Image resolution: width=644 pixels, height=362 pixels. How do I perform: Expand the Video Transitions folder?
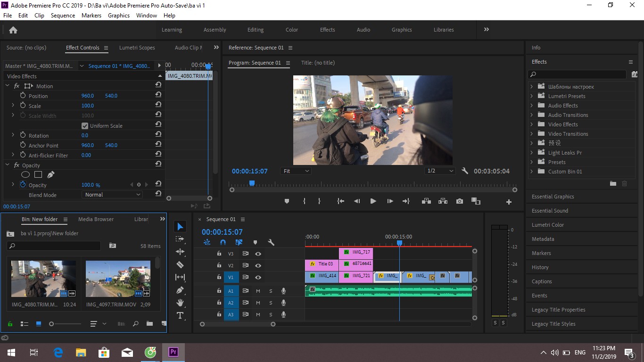(531, 134)
